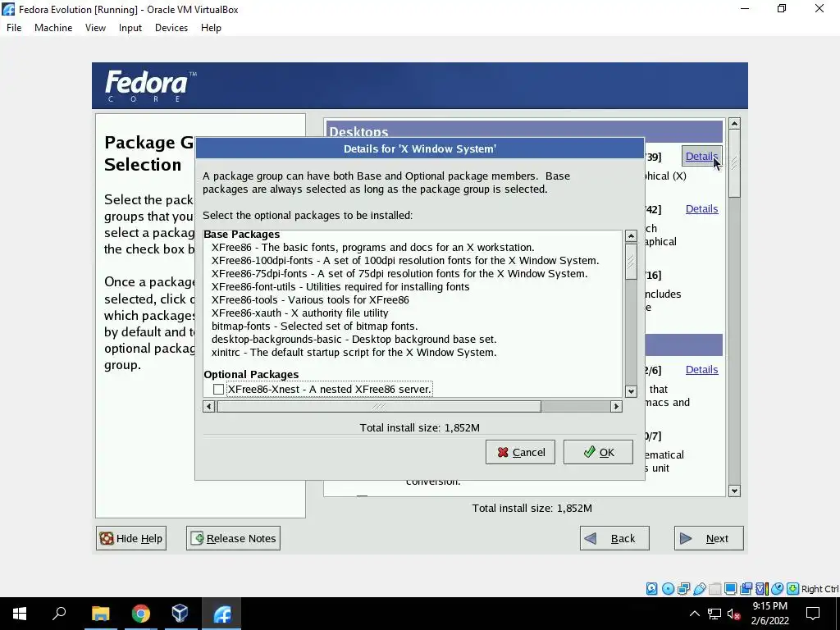Open the Windows notification center
840x630 pixels.
click(813, 614)
